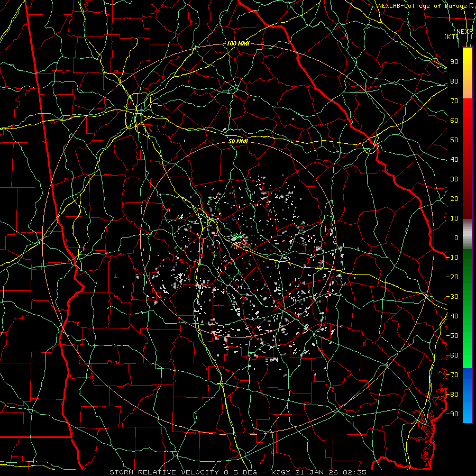Click the -40 knot scale label
Image resolution: width=476 pixels, height=476 pixels.
(452, 316)
